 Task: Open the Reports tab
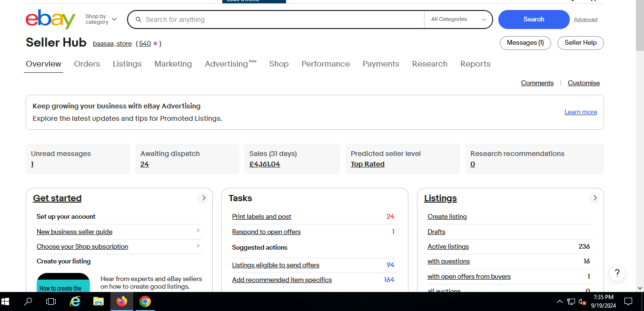(x=476, y=64)
